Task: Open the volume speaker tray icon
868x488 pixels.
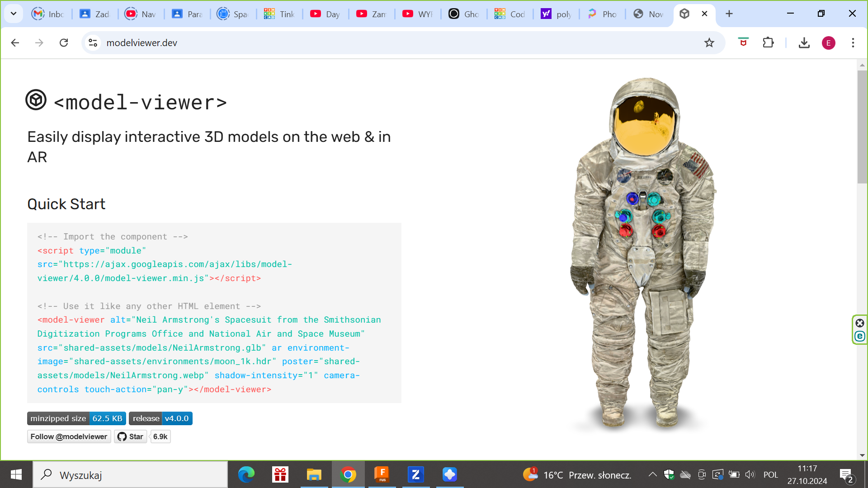Action: (750, 474)
